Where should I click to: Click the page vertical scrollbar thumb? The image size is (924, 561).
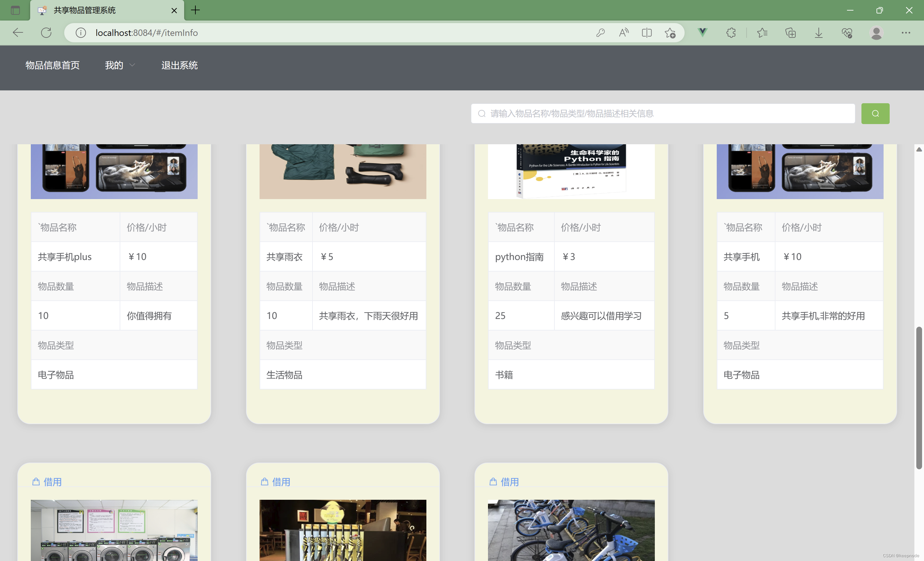click(919, 397)
